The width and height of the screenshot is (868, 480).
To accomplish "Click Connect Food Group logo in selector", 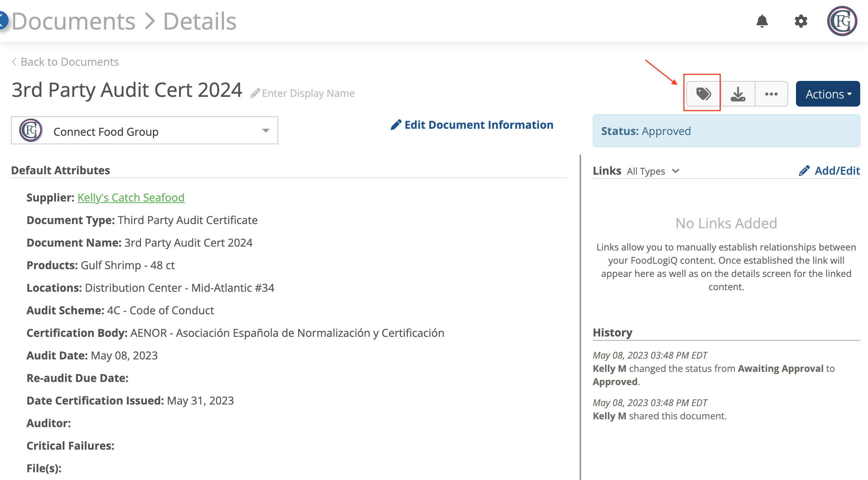I will 31,130.
